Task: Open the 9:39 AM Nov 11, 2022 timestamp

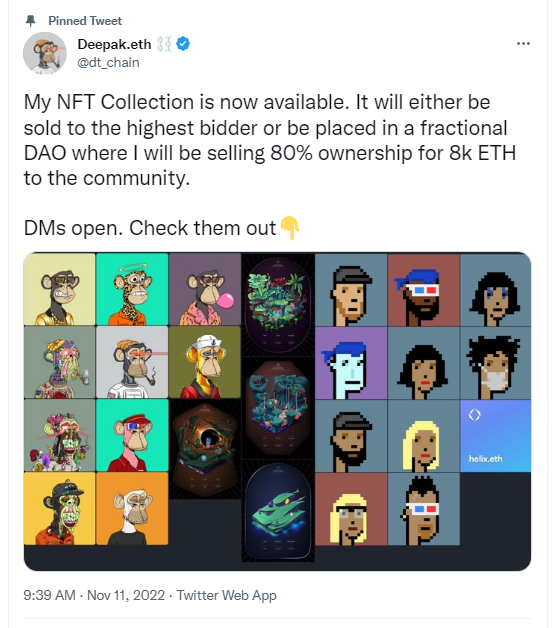Action: (x=94, y=595)
